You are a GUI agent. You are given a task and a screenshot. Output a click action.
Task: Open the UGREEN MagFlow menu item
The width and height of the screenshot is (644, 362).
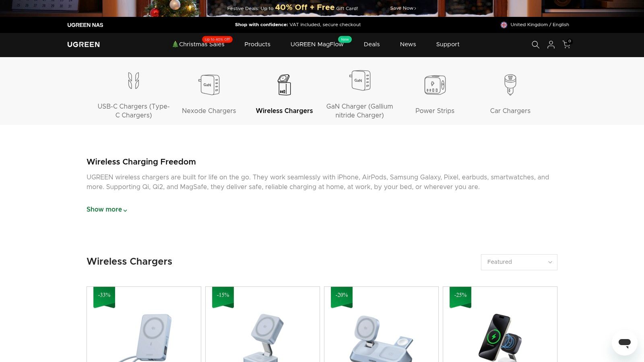[317, 44]
